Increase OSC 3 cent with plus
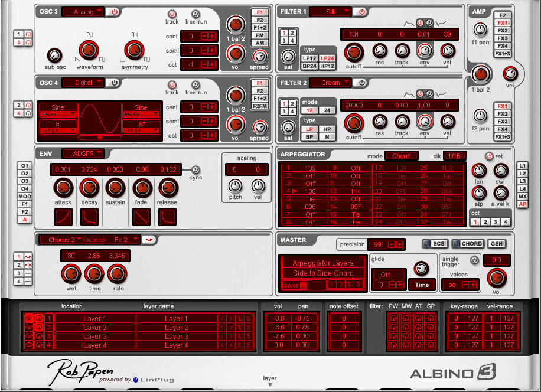 coord(212,36)
